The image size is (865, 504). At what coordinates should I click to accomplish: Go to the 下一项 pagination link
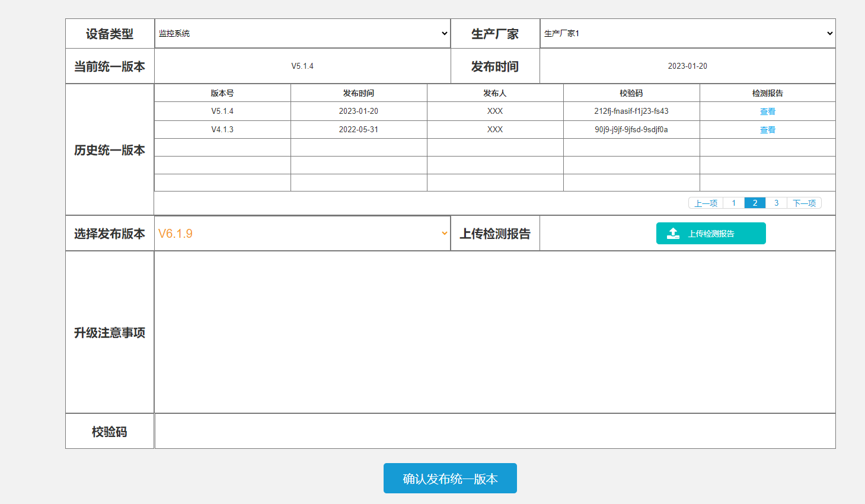click(x=805, y=203)
